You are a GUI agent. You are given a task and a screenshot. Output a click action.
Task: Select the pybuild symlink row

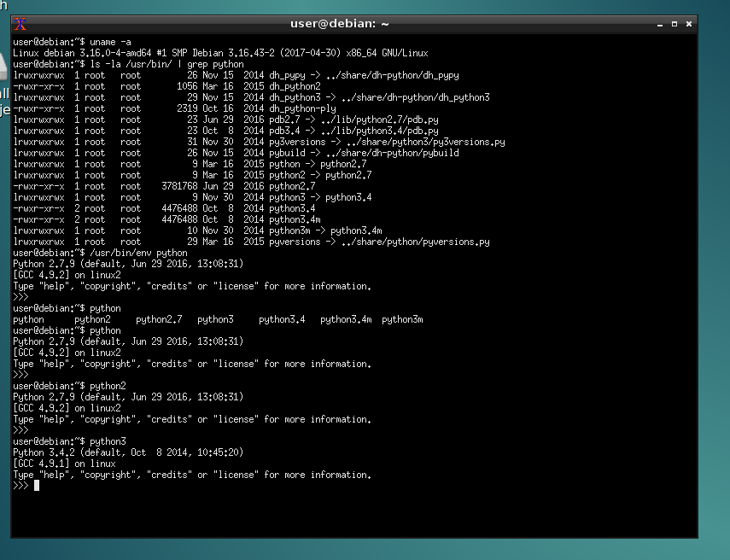(x=236, y=153)
